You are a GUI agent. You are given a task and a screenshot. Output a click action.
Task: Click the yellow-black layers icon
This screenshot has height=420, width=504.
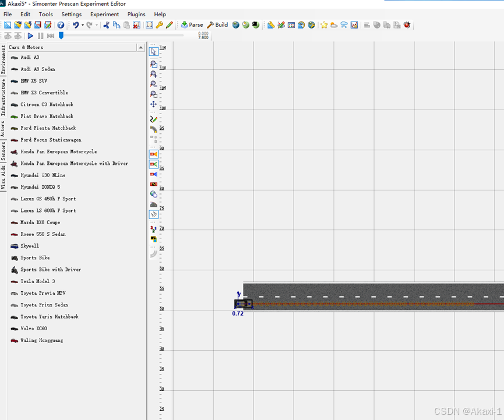click(x=154, y=239)
